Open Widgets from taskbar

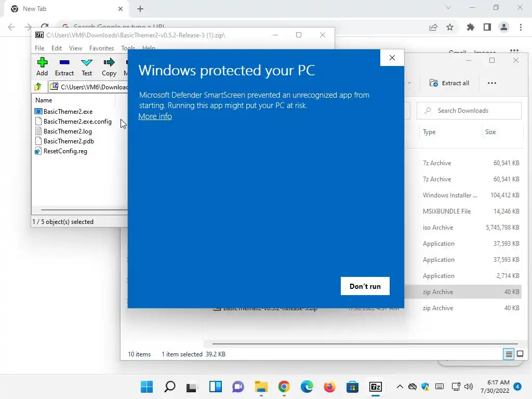[x=216, y=387]
